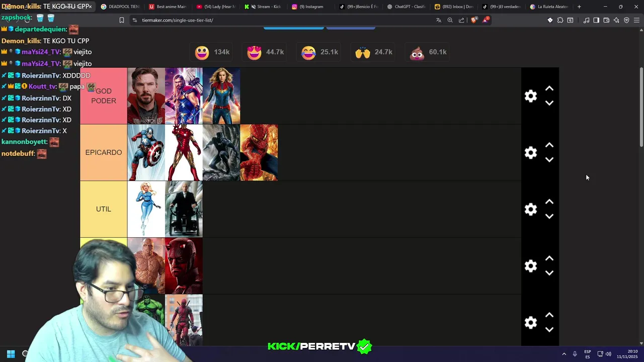The height and width of the screenshot is (362, 644).
Task: Open the browser wallet icon
Action: [x=606, y=20]
